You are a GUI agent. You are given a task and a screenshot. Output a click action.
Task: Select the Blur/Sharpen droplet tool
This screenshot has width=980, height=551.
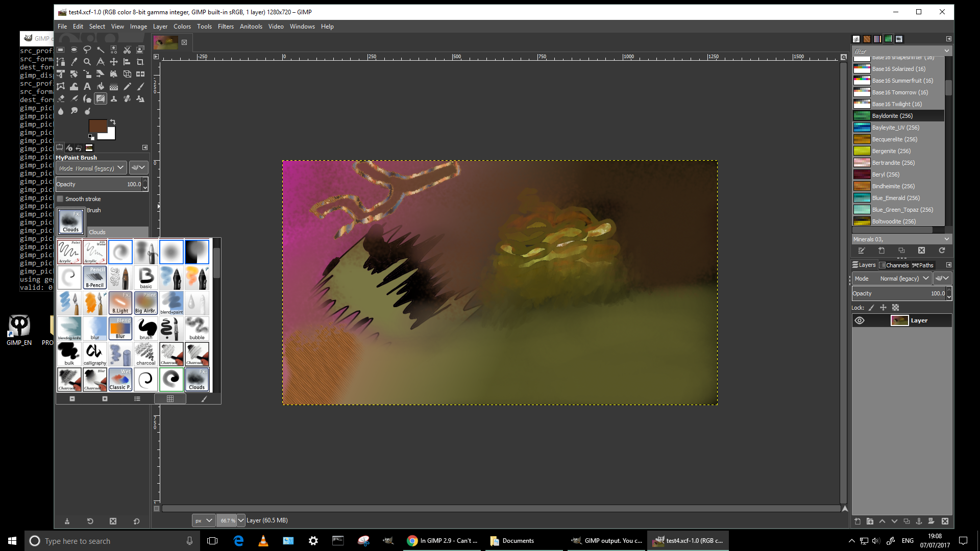click(x=61, y=111)
